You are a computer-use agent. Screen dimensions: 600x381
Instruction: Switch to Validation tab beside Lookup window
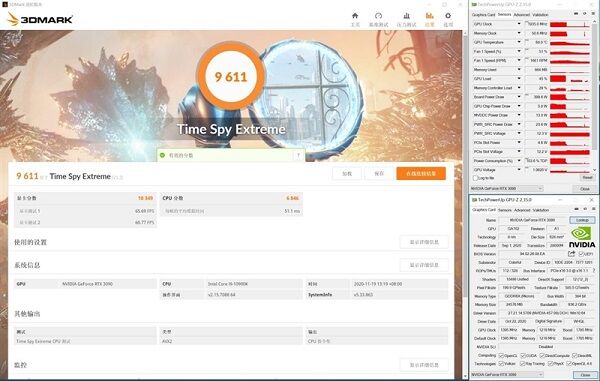coord(540,210)
